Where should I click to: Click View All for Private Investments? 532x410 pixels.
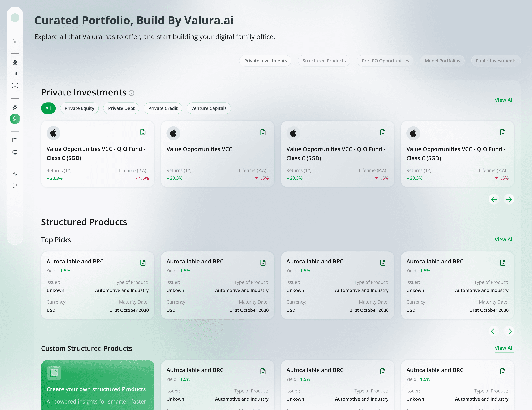point(504,100)
